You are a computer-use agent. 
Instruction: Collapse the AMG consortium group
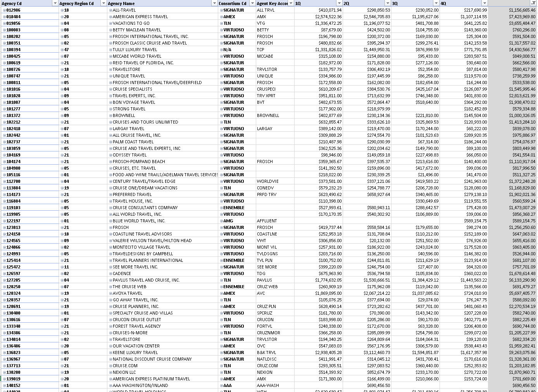click(x=221, y=221)
